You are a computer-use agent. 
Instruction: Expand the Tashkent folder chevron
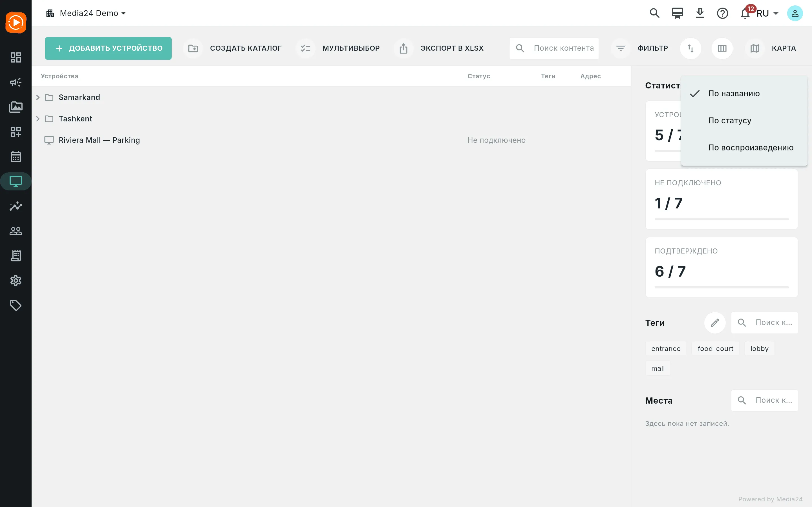pos(38,119)
